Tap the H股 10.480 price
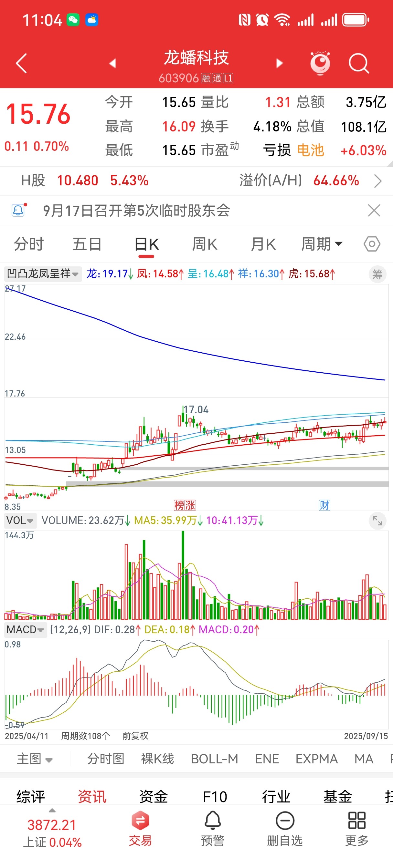The width and height of the screenshot is (393, 868). pyautogui.click(x=78, y=181)
